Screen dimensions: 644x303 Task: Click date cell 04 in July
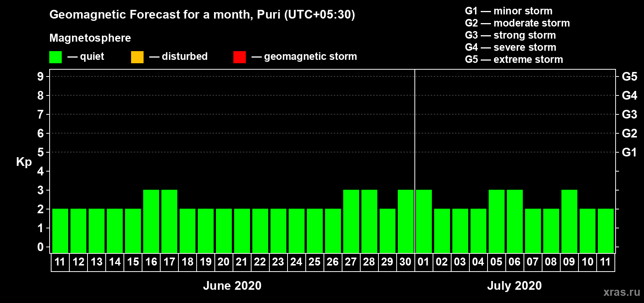click(x=478, y=262)
